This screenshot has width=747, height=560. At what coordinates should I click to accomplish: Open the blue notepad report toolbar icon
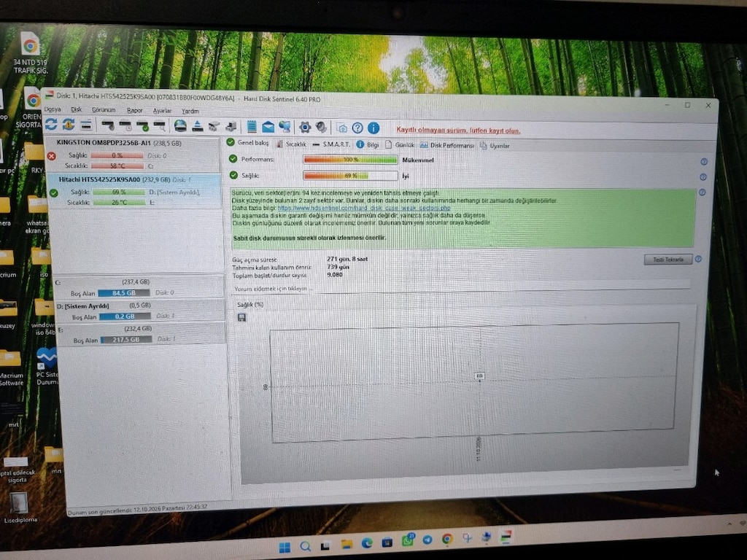[252, 126]
